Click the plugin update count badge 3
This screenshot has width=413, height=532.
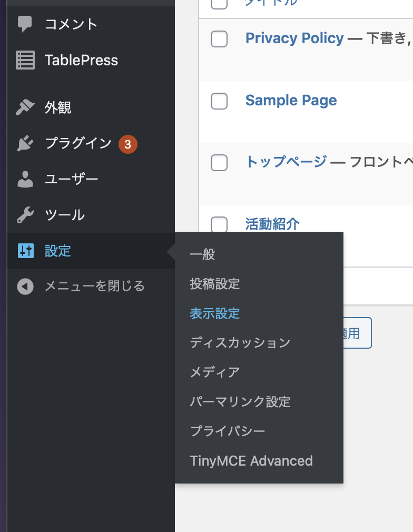pos(127,144)
